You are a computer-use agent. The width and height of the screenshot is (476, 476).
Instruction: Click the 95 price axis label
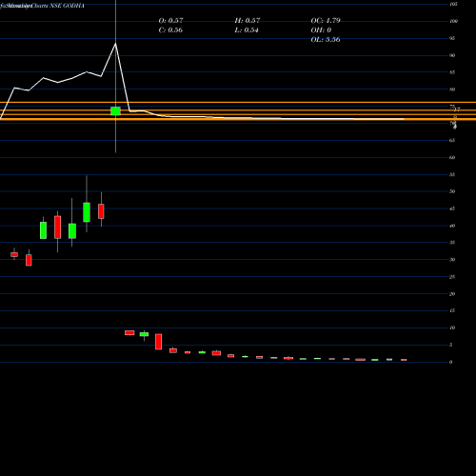pyautogui.click(x=452, y=38)
